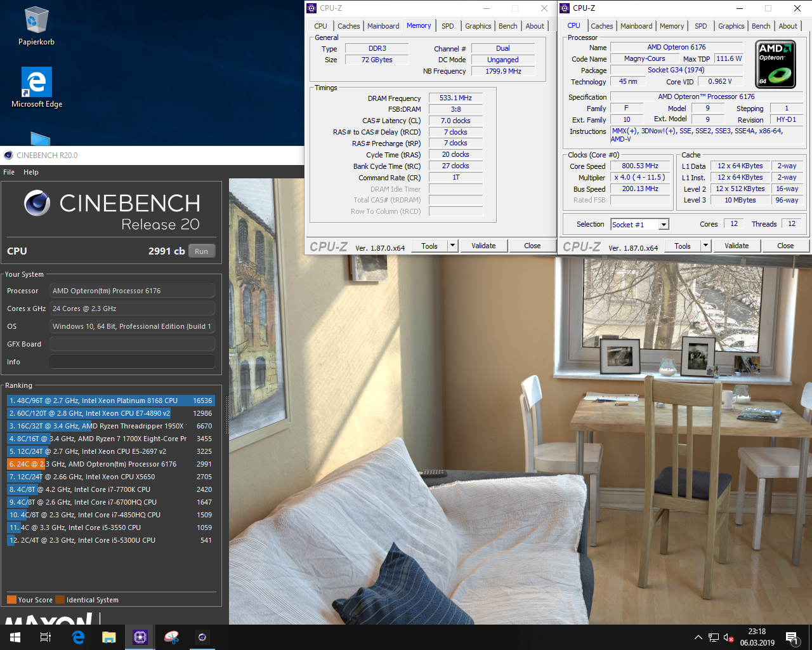Screen dimensions: 812x650
Task: Select ranking entry Core i7-6700HQ
Action: pos(111,502)
